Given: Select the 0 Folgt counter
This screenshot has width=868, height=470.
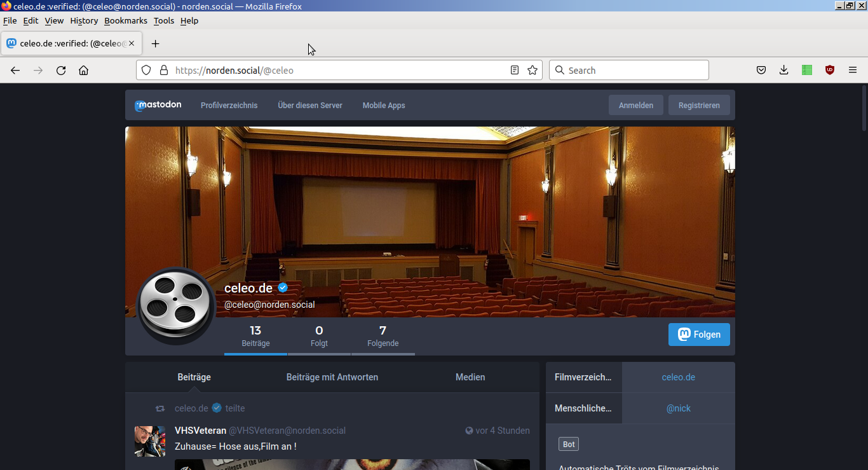Looking at the screenshot, I should [x=319, y=336].
